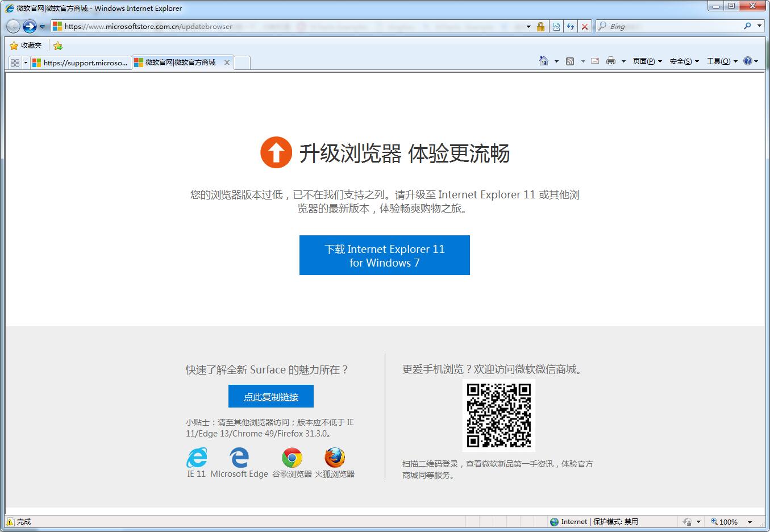Click the Home page icon

pyautogui.click(x=544, y=61)
